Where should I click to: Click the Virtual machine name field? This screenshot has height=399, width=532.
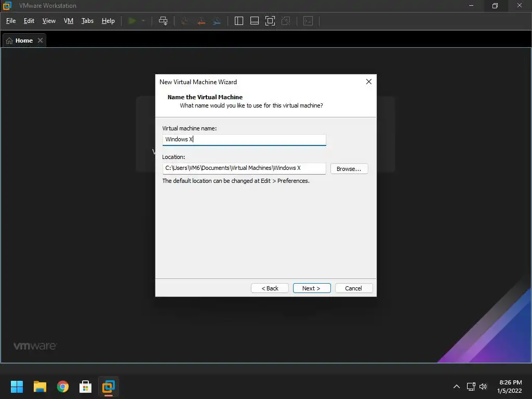point(244,140)
